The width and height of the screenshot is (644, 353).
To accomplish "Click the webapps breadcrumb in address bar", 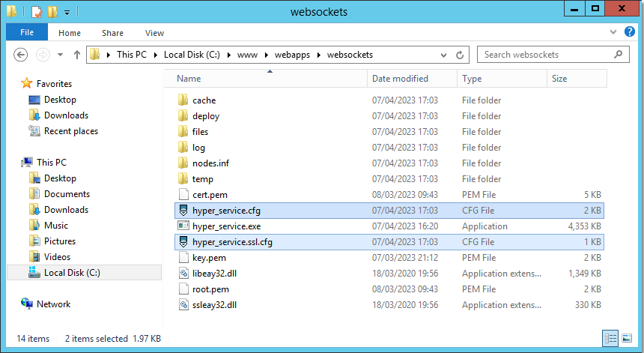I will point(293,55).
